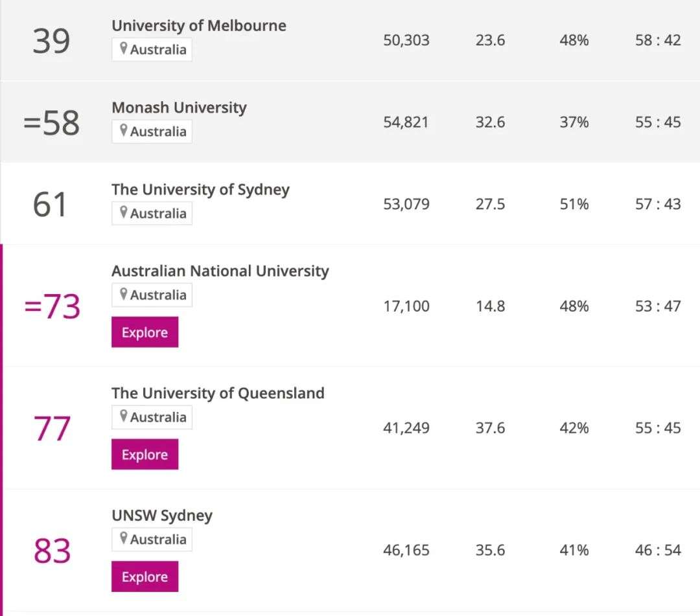Select the Australia tag under University of Melbourne

click(x=152, y=49)
